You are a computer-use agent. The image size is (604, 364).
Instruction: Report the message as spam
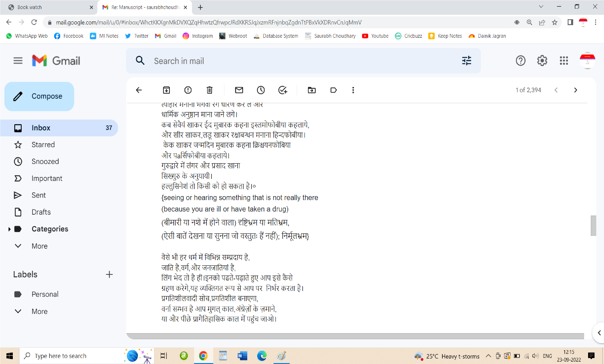click(x=188, y=90)
